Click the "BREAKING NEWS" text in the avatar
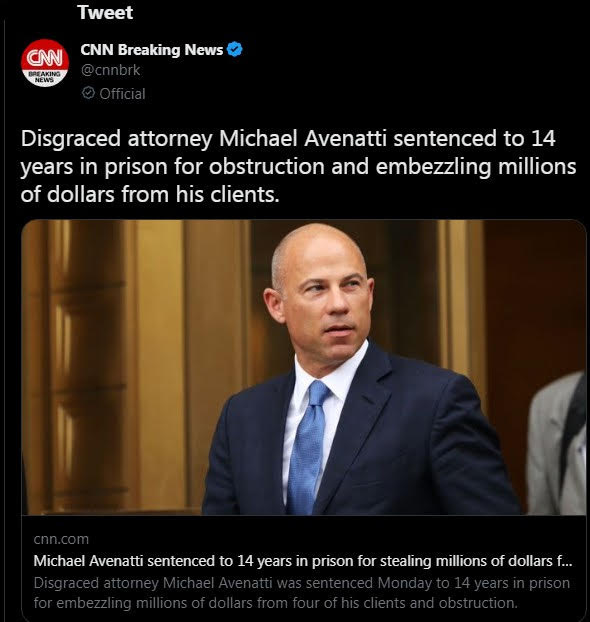This screenshot has height=622, width=590. pyautogui.click(x=44, y=77)
